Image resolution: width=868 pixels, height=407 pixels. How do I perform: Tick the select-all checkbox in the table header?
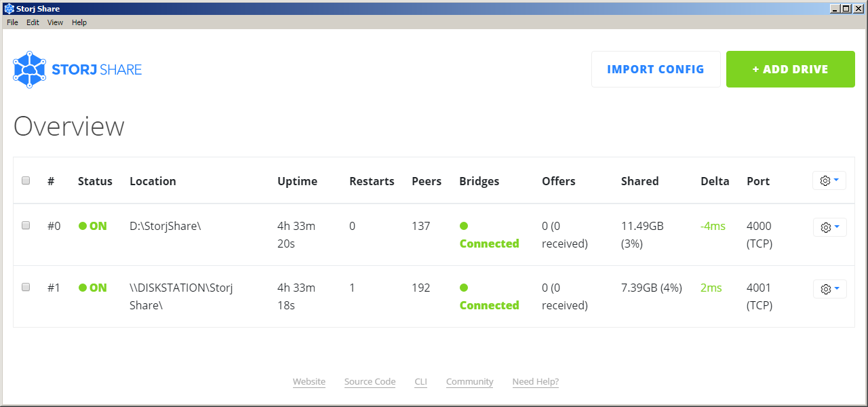click(x=26, y=180)
